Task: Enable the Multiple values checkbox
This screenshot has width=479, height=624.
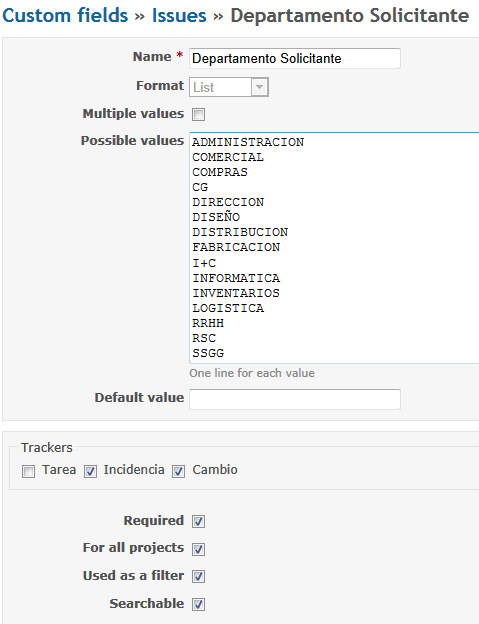Action: point(199,115)
